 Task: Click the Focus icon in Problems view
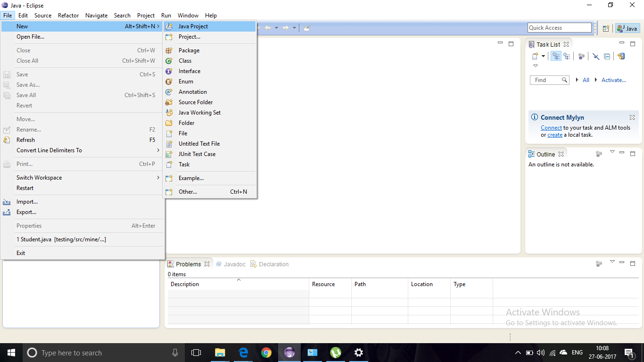coord(599,263)
